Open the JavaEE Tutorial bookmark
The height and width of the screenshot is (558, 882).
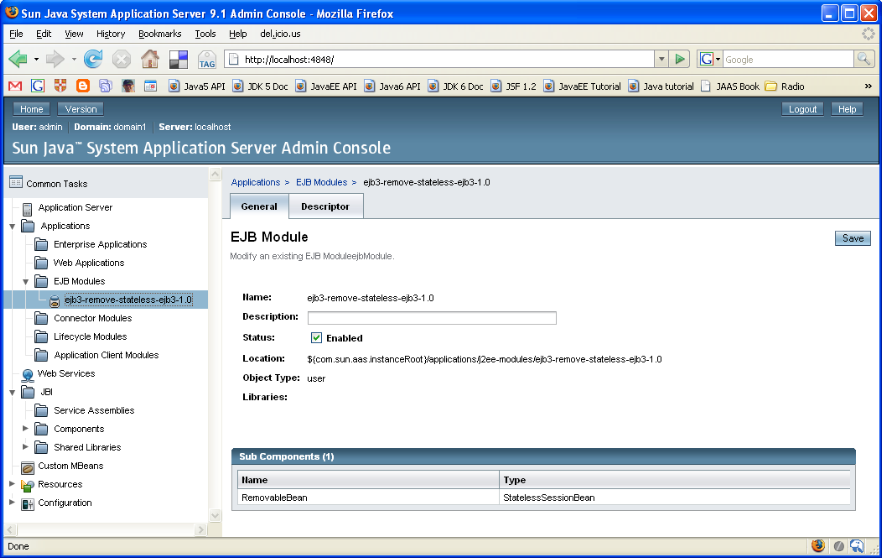[582, 87]
